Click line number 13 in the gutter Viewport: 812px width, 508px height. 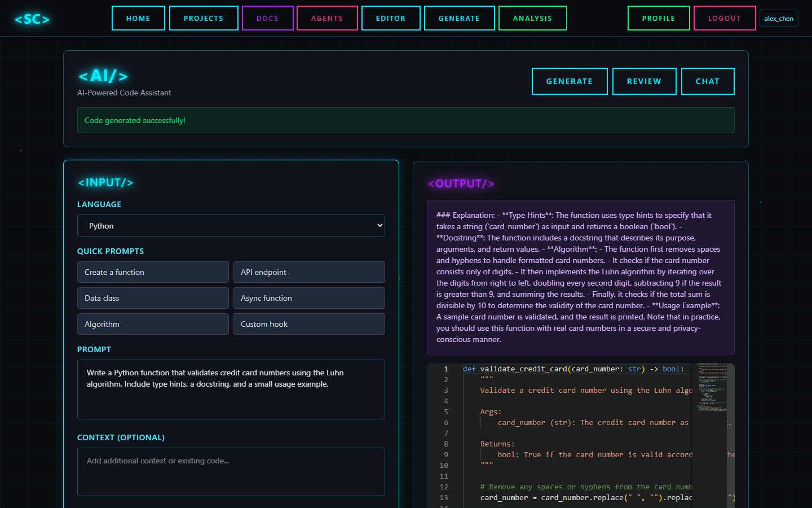click(444, 498)
